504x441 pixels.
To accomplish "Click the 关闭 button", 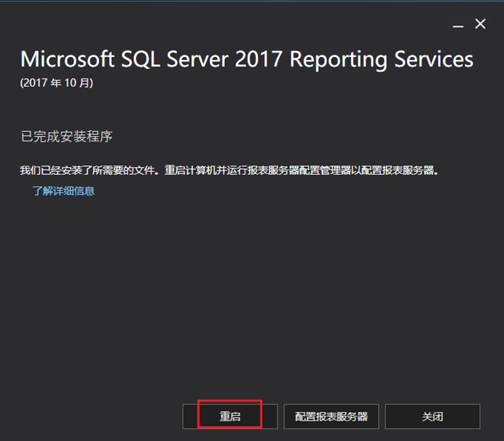I will tap(433, 416).
